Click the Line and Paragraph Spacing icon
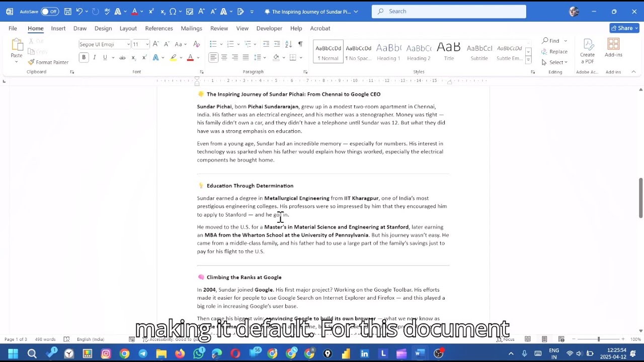 [x=257, y=57]
